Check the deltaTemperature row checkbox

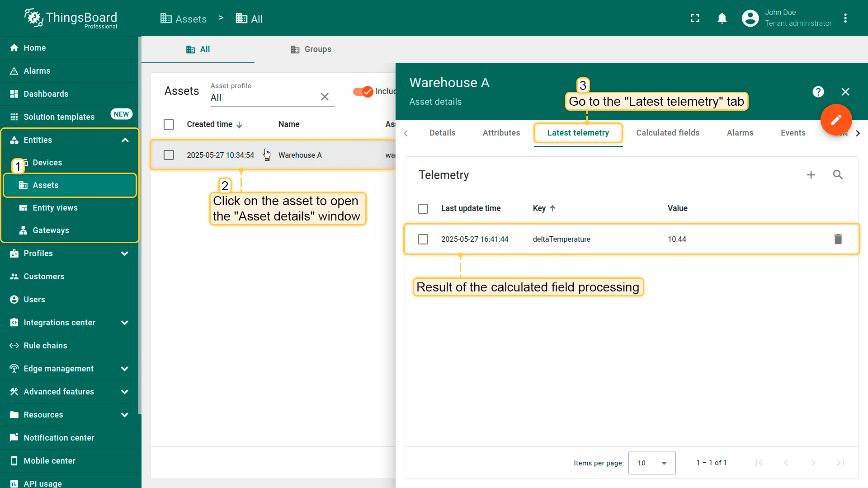click(423, 239)
